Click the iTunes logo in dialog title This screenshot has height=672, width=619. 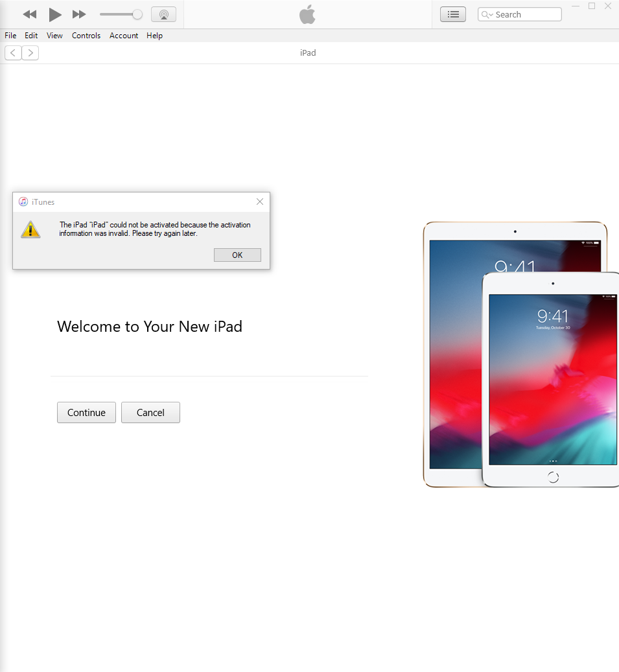(23, 202)
